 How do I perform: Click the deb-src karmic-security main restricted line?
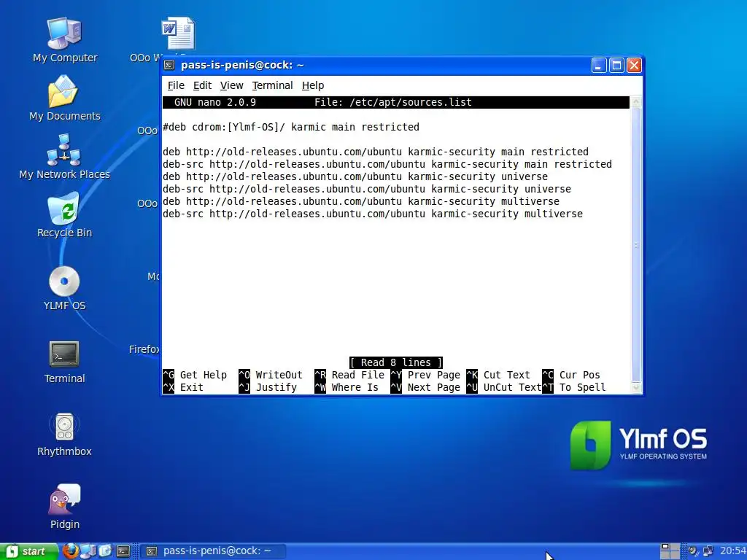tap(387, 164)
